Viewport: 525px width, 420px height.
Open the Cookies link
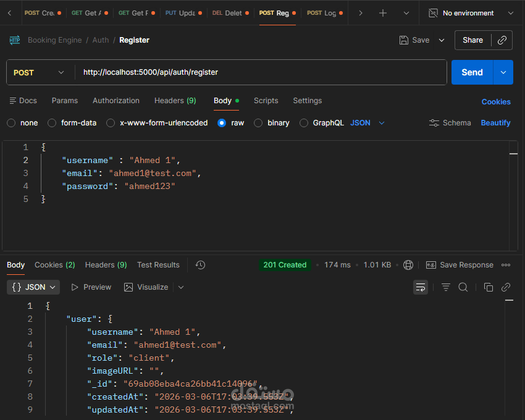pyautogui.click(x=496, y=102)
